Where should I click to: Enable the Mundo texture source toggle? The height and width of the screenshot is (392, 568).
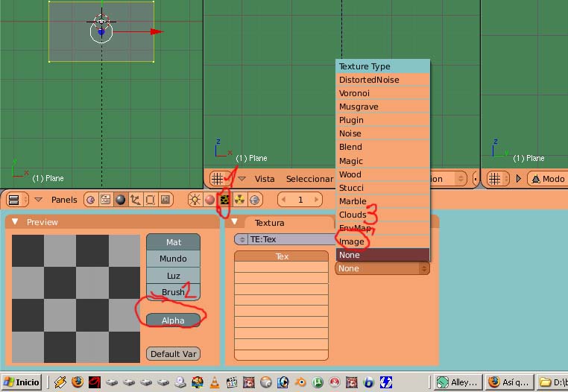click(x=173, y=259)
